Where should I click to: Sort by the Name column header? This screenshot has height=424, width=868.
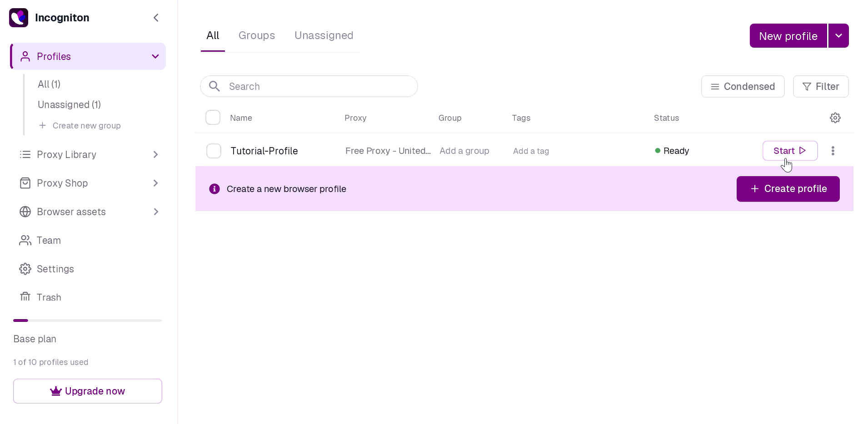click(241, 118)
